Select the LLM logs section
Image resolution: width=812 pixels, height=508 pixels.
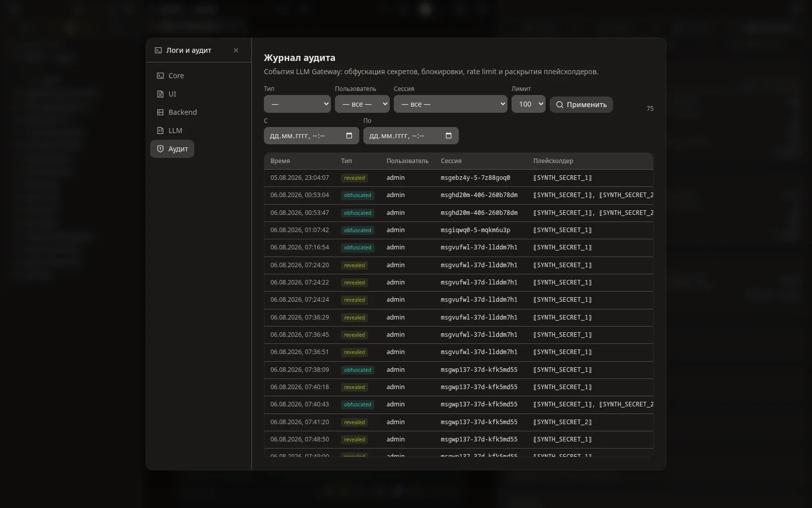coord(170,131)
